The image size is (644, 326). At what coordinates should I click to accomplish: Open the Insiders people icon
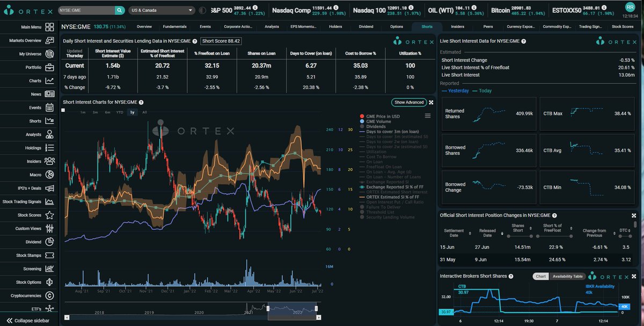click(x=49, y=161)
